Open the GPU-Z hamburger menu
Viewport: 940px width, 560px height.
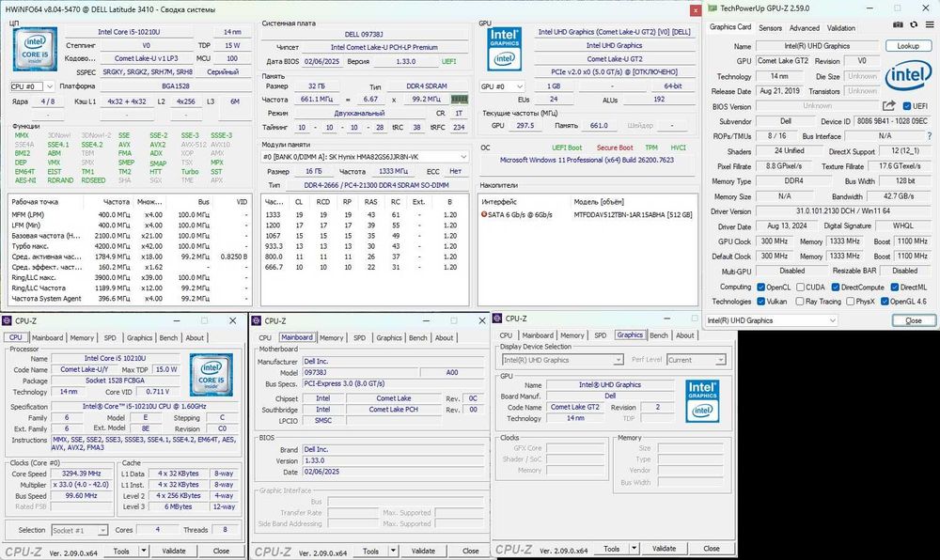point(930,25)
